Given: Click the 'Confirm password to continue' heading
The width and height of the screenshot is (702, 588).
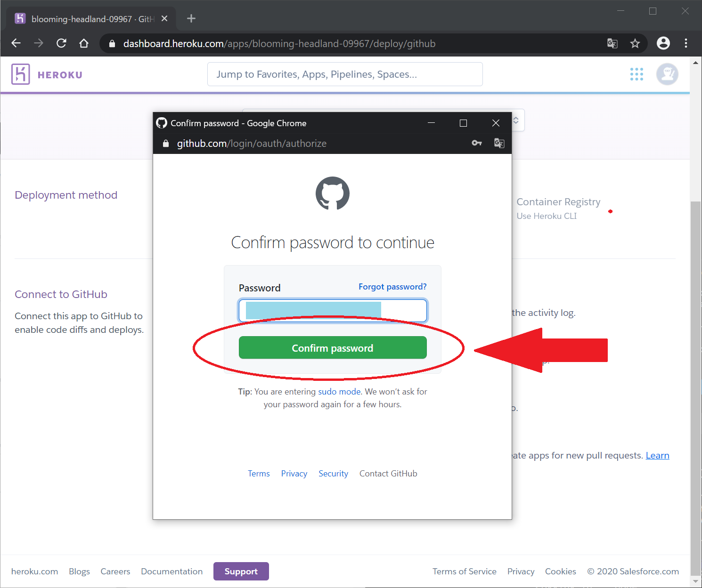Looking at the screenshot, I should [x=333, y=242].
